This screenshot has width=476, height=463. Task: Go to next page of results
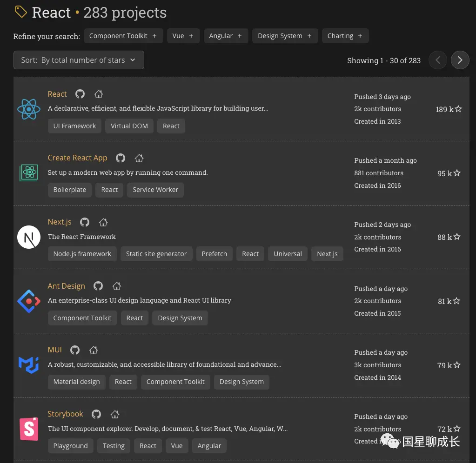pos(460,60)
